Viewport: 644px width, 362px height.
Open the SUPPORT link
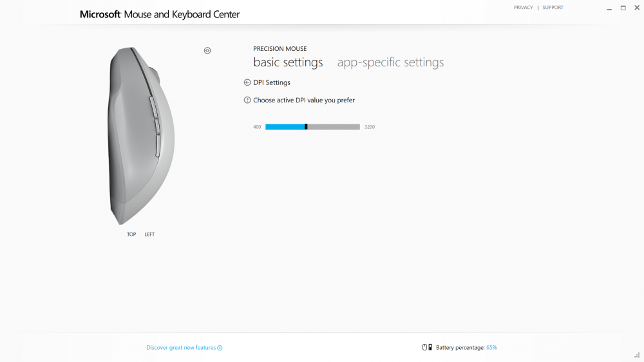coord(553,7)
